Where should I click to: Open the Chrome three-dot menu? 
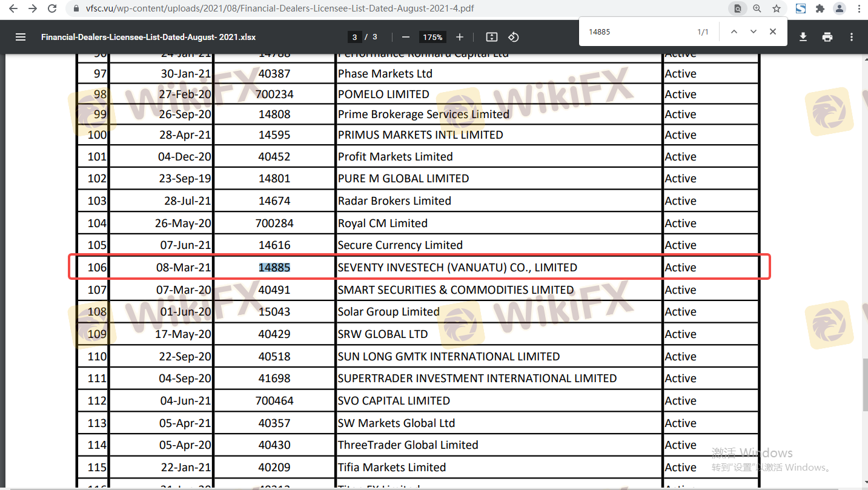click(x=858, y=8)
